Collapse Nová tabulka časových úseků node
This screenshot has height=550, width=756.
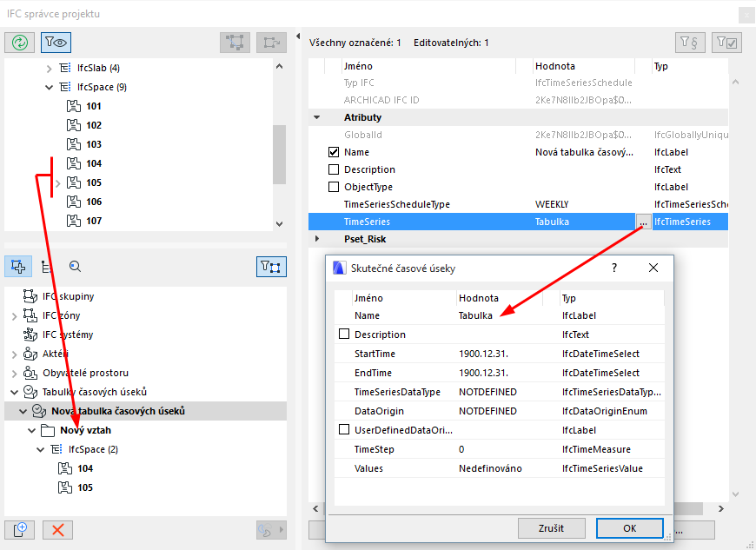[23, 411]
